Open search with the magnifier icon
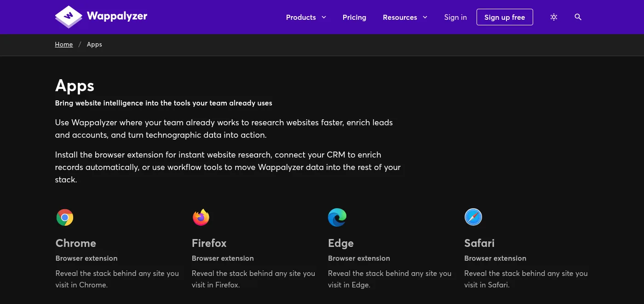This screenshot has height=304, width=644. click(578, 17)
